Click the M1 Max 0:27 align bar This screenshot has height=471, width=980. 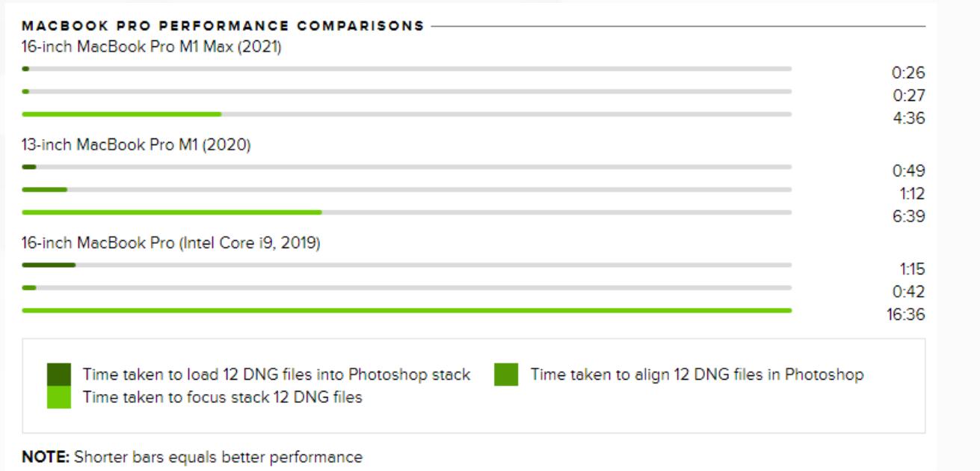(26, 92)
